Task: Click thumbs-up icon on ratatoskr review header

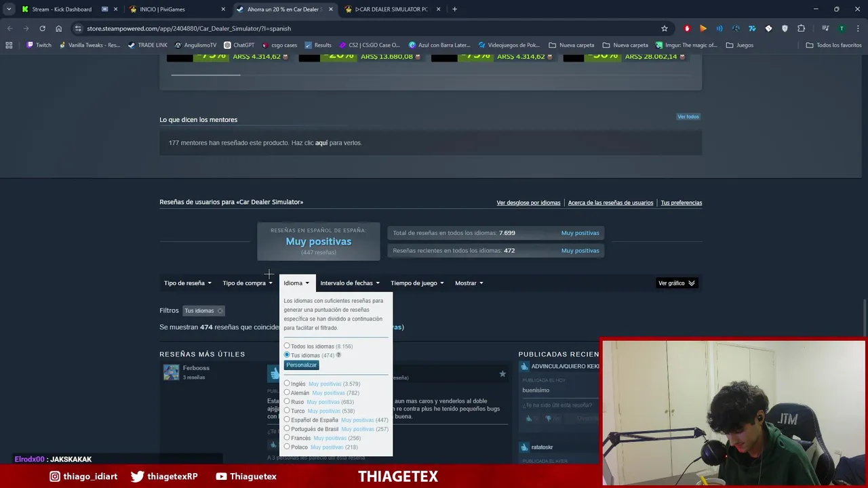Action: (x=524, y=447)
